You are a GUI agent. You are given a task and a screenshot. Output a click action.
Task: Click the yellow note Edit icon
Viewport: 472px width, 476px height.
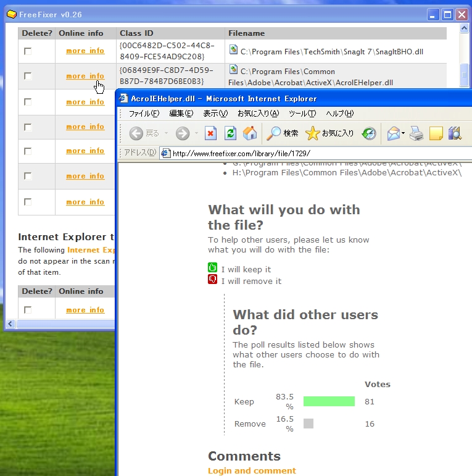[436, 133]
